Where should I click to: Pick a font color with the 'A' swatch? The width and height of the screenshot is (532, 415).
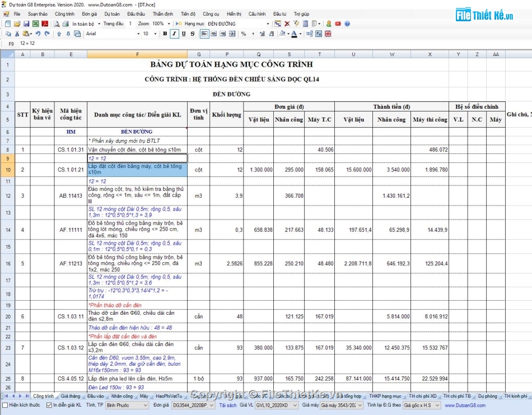point(294,34)
